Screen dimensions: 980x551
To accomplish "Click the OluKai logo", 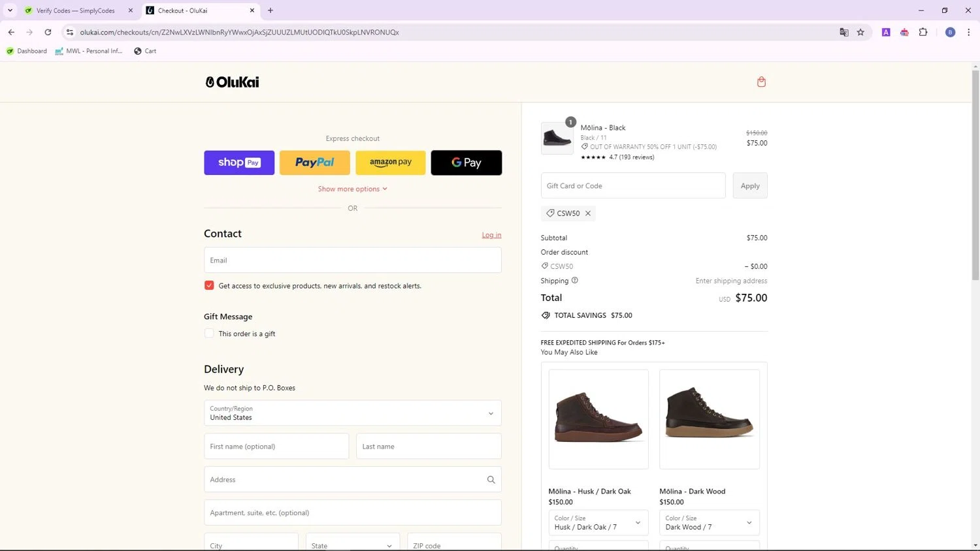I will coord(233,82).
